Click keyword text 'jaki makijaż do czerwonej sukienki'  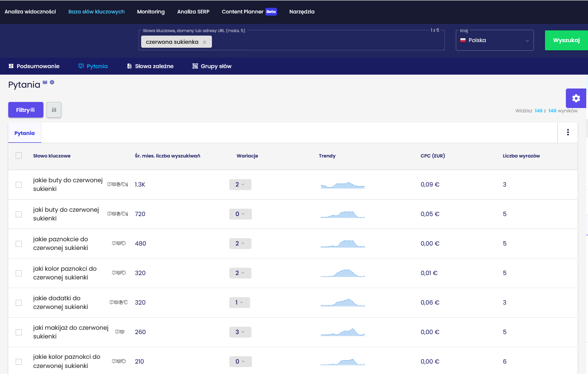click(x=71, y=332)
